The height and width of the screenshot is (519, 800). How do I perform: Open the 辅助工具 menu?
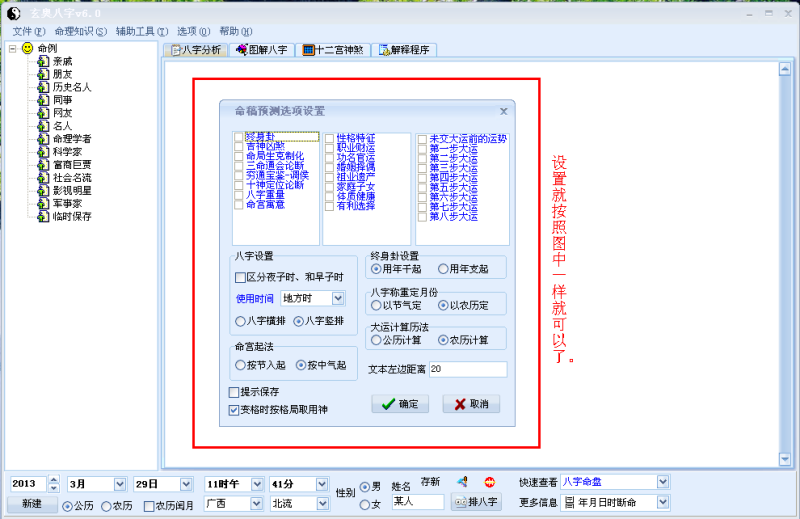[142, 32]
